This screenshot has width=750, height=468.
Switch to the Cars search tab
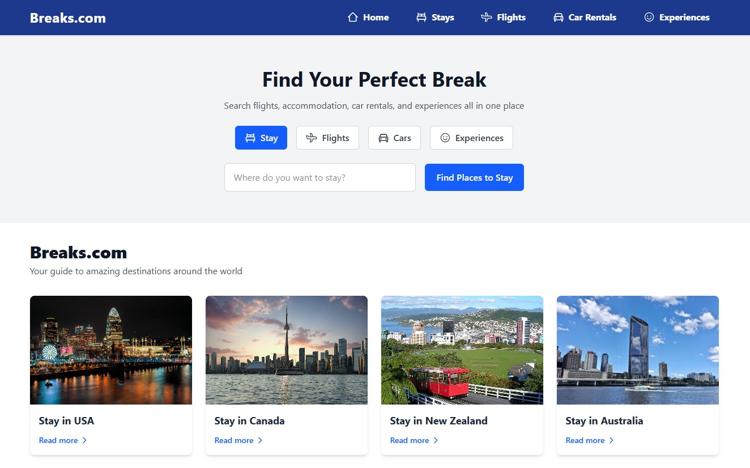point(394,138)
